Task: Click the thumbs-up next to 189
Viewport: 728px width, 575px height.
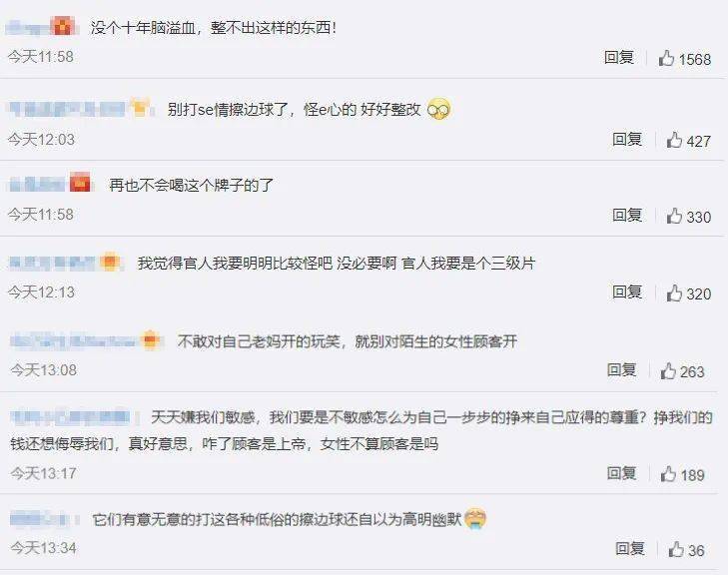Action: pyautogui.click(x=668, y=474)
